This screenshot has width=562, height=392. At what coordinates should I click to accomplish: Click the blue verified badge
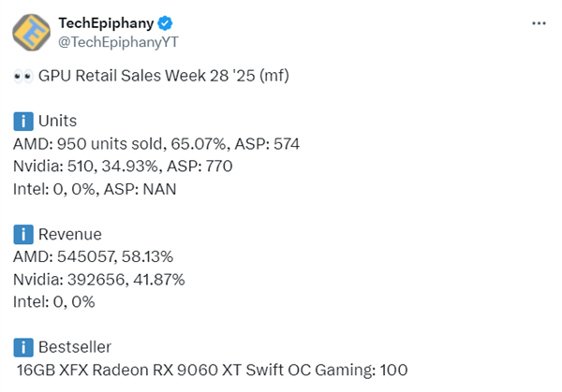pos(163,22)
